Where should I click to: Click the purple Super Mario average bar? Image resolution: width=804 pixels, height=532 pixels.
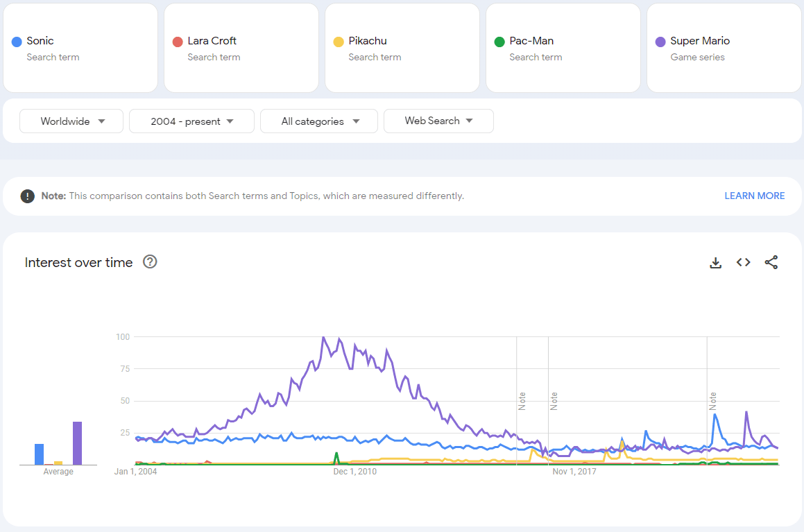click(x=78, y=443)
